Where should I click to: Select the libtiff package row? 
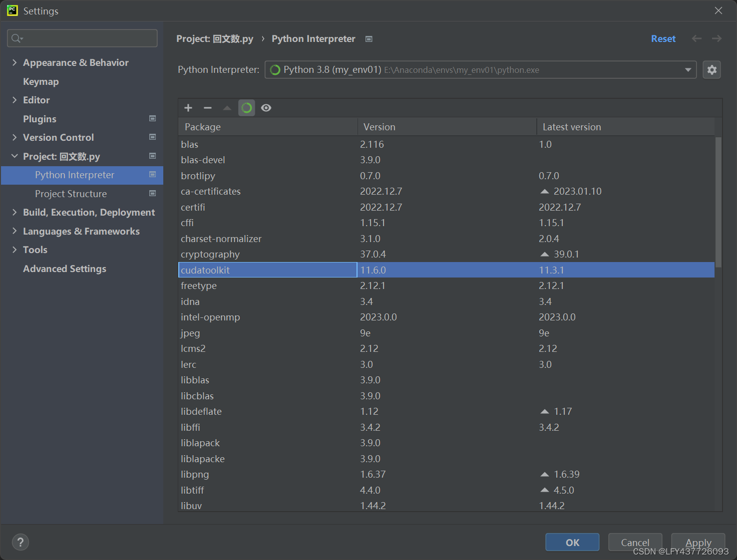pyautogui.click(x=446, y=490)
